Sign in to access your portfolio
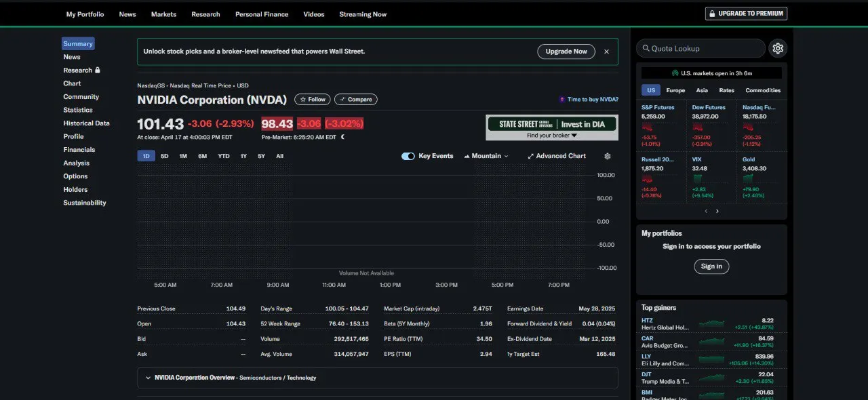This screenshot has height=400, width=868. [711, 266]
